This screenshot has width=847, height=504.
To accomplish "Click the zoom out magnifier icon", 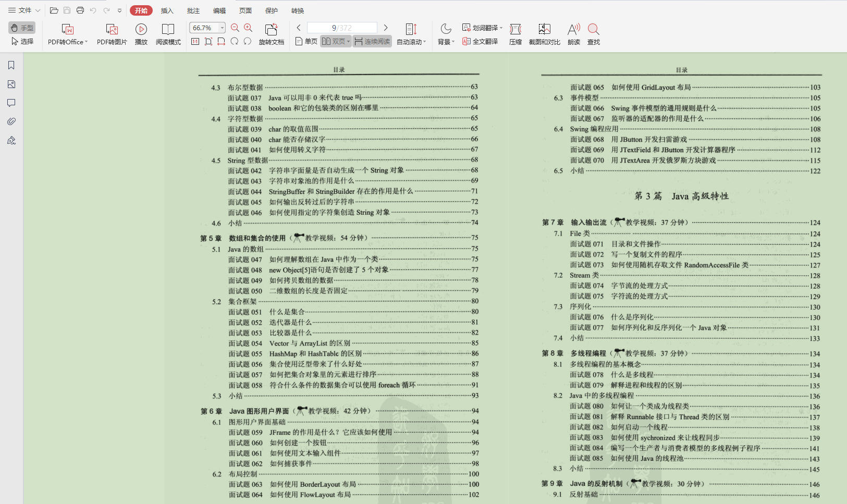I will [235, 28].
